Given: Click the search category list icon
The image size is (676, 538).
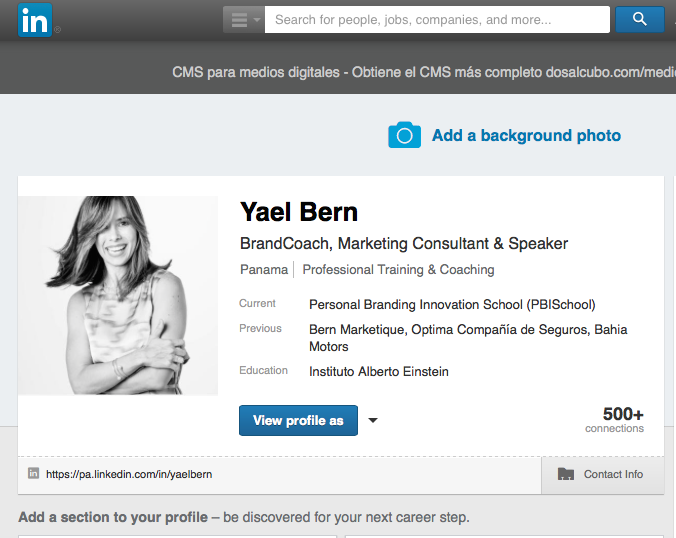Looking at the screenshot, I should click(x=239, y=20).
